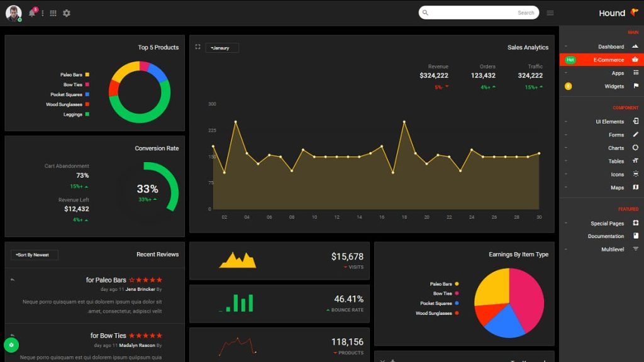Screen dimensions: 644x362
Task: Click the settings gear in the top bar
Action: pyautogui.click(x=67, y=12)
